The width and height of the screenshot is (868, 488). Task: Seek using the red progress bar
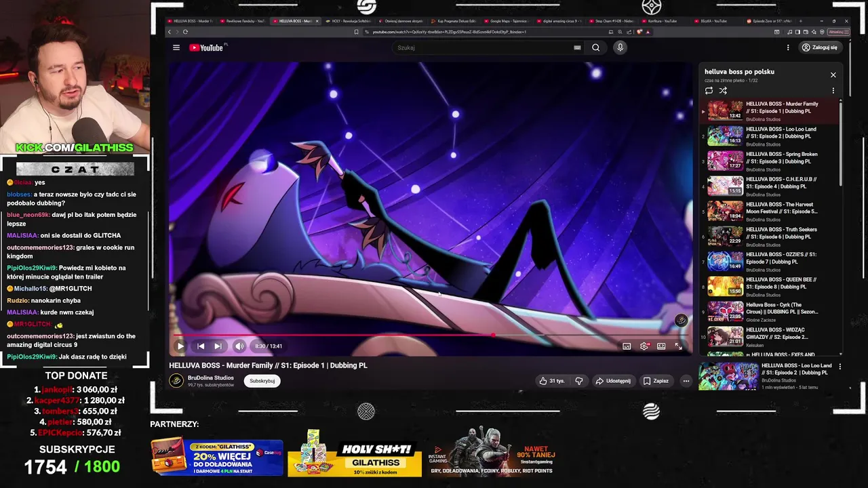(431, 335)
